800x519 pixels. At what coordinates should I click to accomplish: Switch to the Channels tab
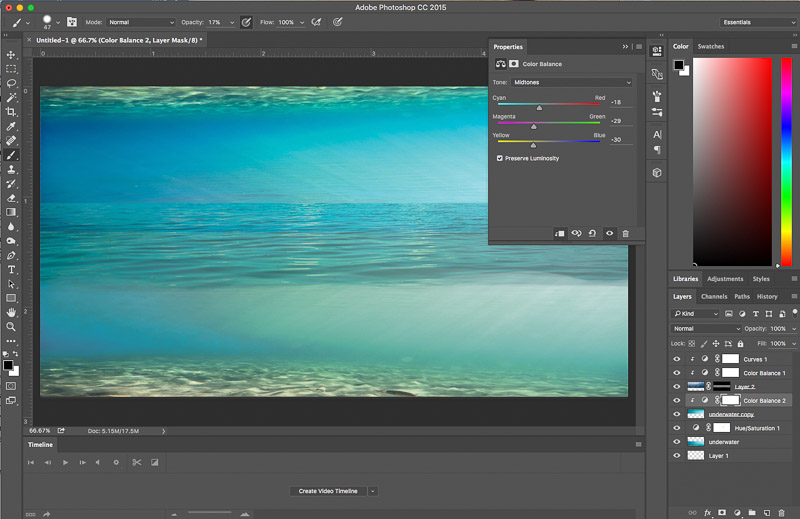click(714, 296)
